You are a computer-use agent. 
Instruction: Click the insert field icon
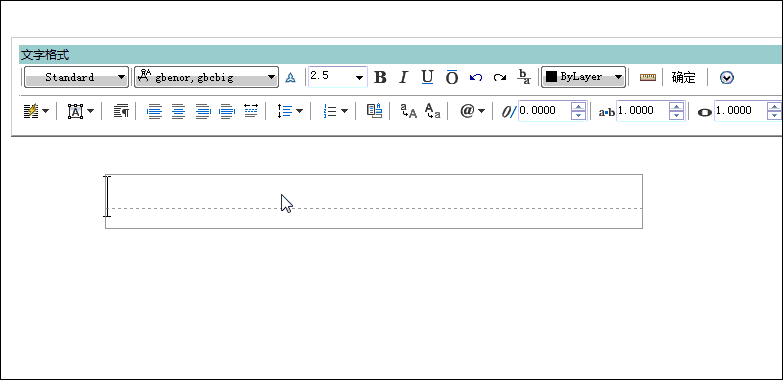tap(375, 111)
